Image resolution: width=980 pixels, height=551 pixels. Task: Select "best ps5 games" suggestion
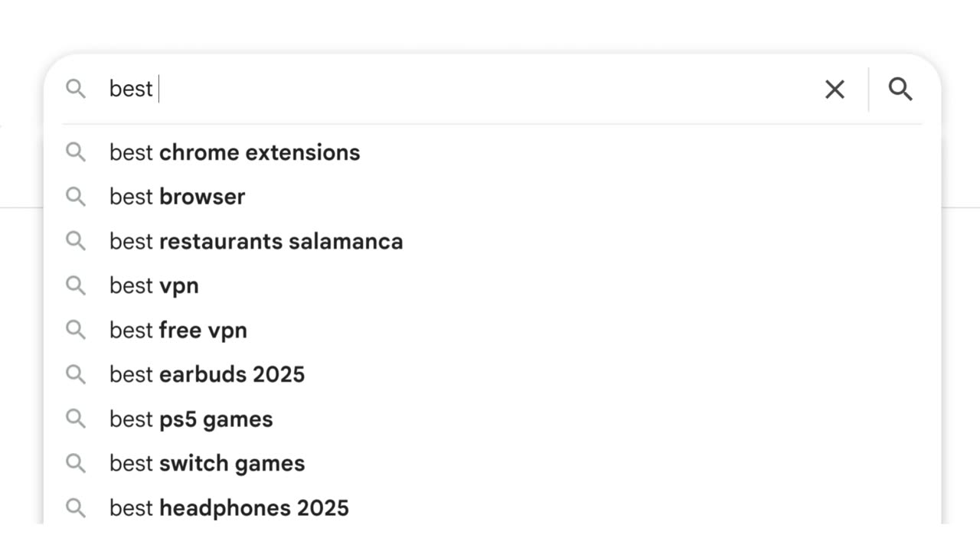[x=492, y=419]
